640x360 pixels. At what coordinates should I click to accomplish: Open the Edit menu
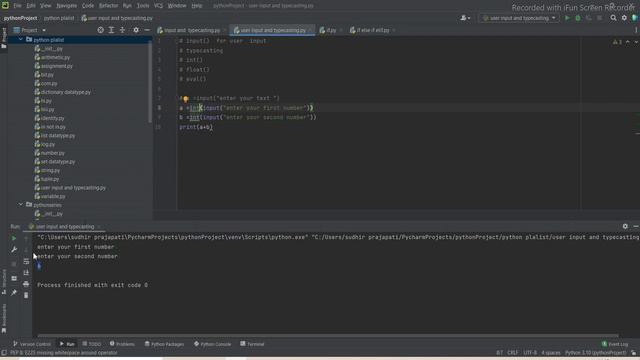click(x=31, y=6)
